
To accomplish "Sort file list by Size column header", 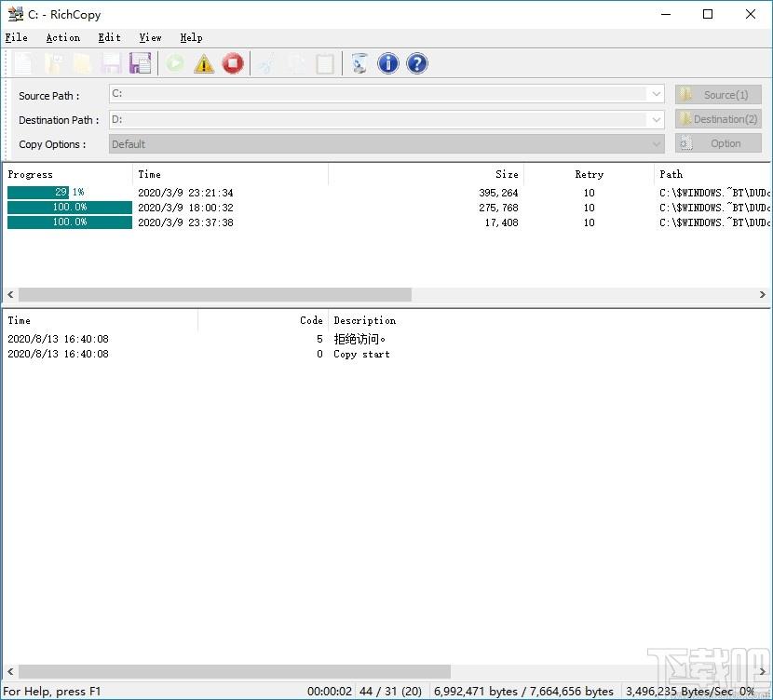I will click(426, 174).
